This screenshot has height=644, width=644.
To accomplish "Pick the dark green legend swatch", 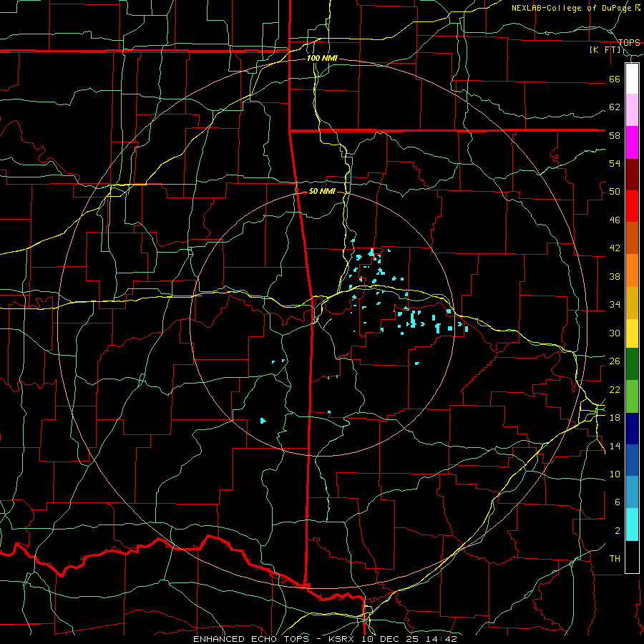I will 632,364.
